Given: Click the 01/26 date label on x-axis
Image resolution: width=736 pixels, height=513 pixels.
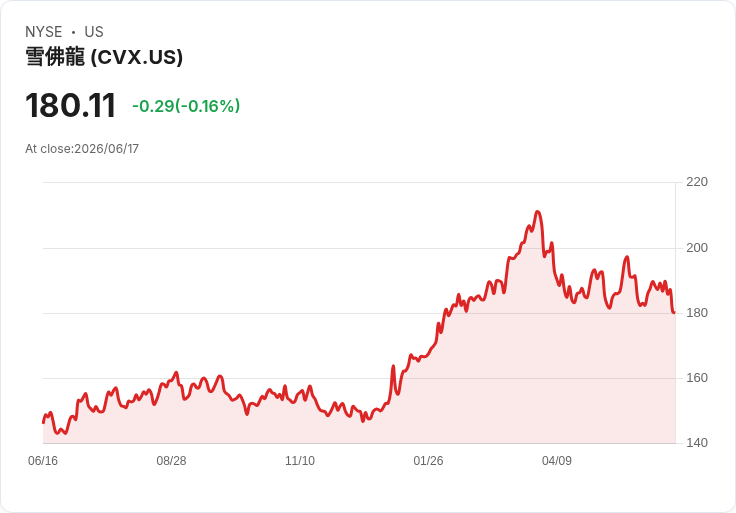Looking at the screenshot, I should pyautogui.click(x=428, y=460).
